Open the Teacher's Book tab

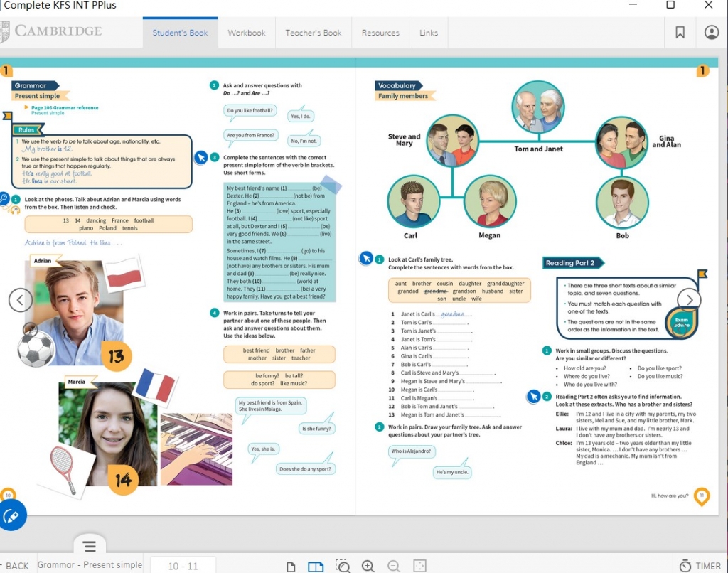(313, 33)
